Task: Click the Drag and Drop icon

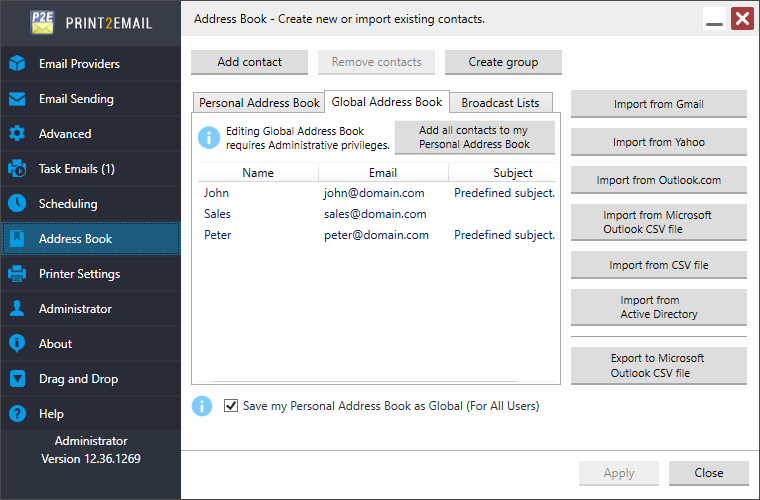Action: 17,379
